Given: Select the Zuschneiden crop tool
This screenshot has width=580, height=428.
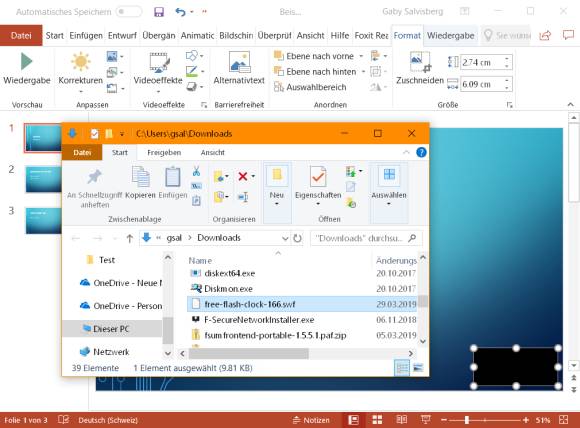Looking at the screenshot, I should coord(420,62).
